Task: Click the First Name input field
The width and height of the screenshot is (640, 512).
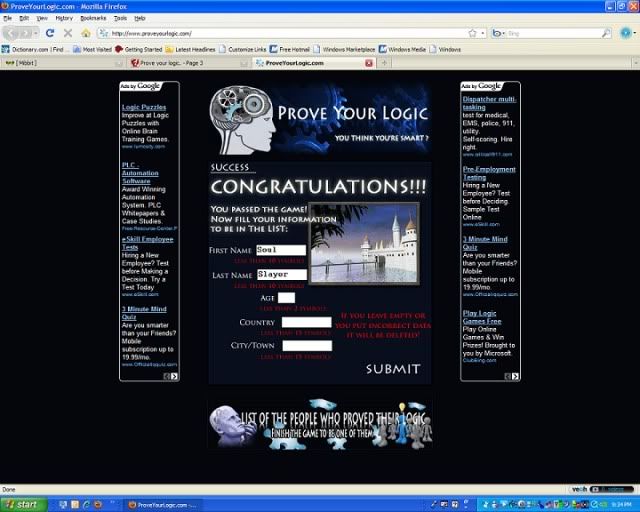Action: (x=281, y=250)
